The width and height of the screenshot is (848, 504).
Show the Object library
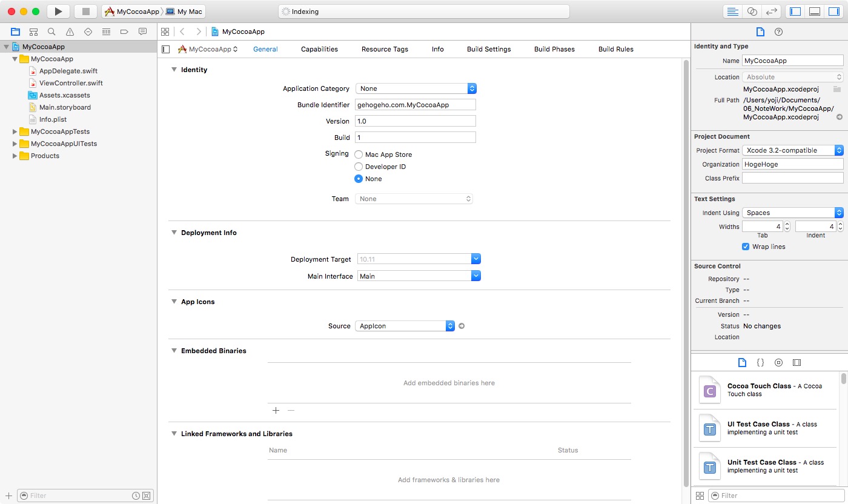coord(778,362)
